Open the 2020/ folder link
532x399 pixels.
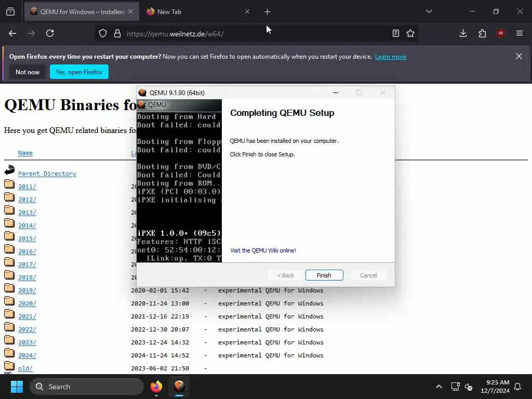coord(27,303)
